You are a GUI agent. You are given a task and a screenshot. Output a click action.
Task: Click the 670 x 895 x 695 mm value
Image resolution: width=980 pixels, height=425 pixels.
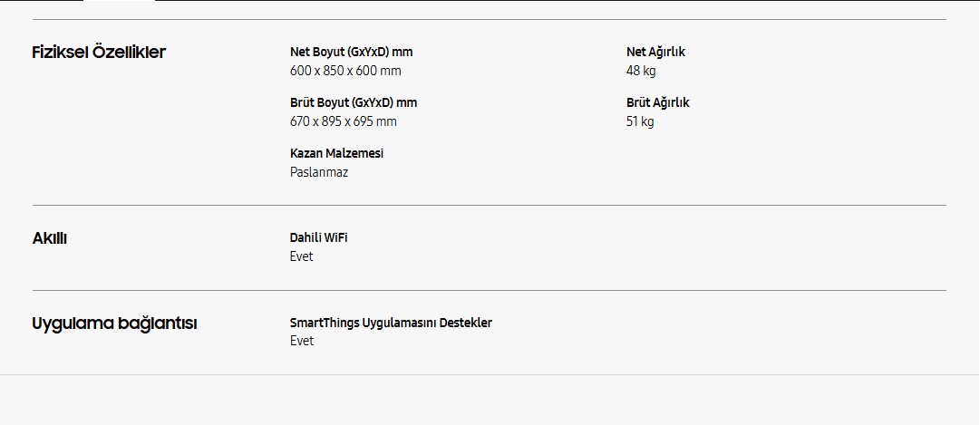coord(344,121)
